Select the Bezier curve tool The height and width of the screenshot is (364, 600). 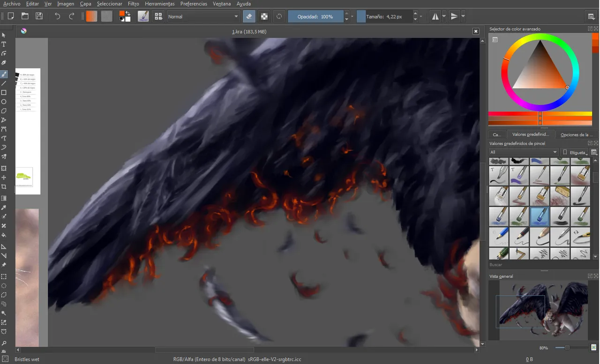4,129
